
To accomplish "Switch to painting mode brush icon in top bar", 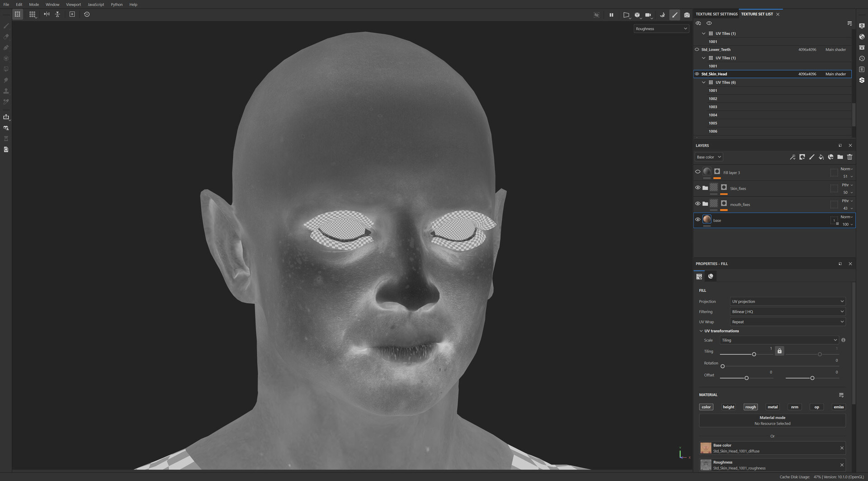I will [x=675, y=15].
